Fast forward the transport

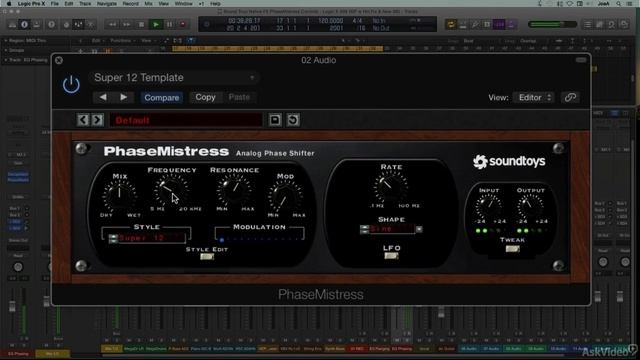click(127, 24)
